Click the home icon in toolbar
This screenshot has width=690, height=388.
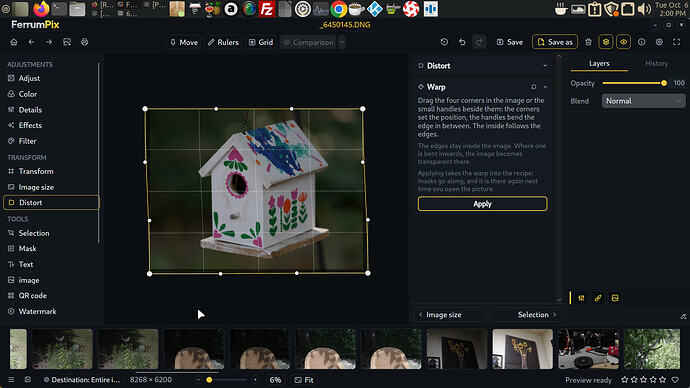click(14, 42)
